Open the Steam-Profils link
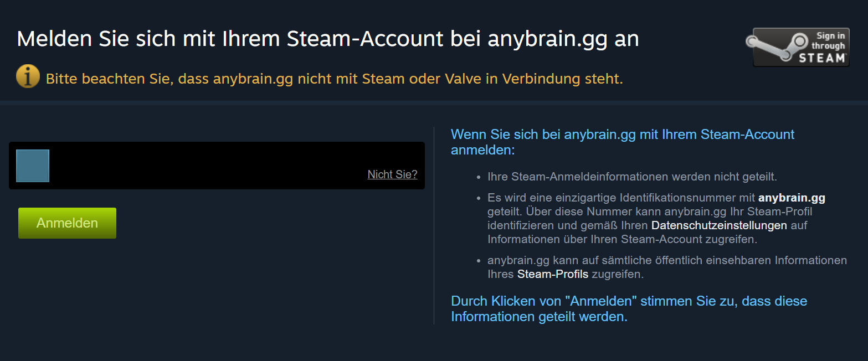Viewport: 868px width, 361px height. point(553,274)
